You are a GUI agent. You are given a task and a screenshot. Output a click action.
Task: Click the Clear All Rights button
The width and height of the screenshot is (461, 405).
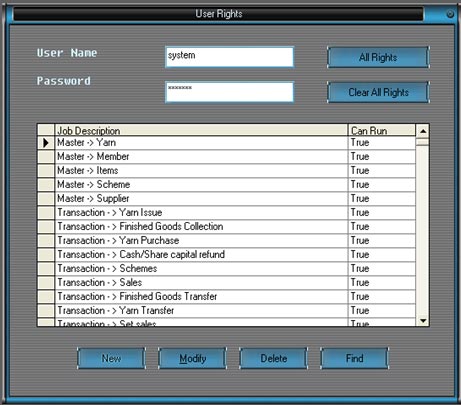pos(378,92)
